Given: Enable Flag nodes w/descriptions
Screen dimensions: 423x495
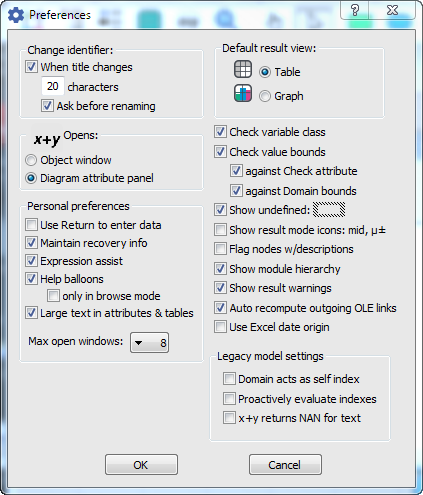Looking at the screenshot, I should (220, 249).
